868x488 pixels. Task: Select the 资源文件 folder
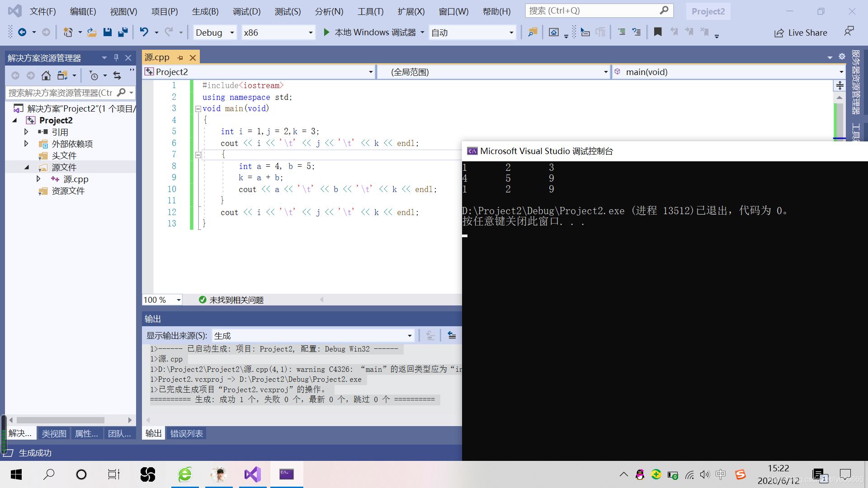click(68, 191)
